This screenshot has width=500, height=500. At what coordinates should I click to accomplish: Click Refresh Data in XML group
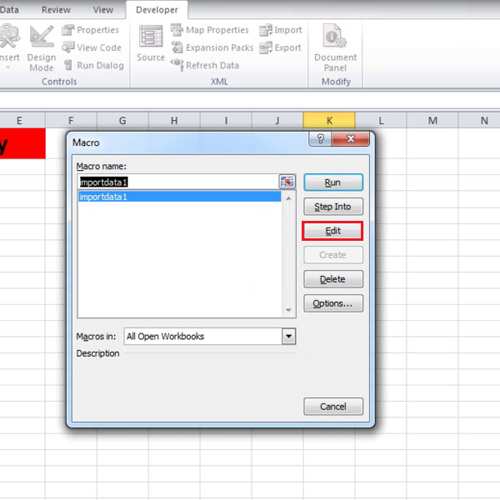tap(205, 65)
